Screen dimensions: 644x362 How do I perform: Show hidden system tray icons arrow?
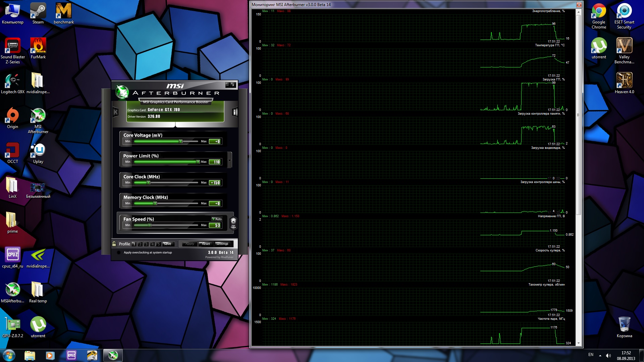[600, 356]
